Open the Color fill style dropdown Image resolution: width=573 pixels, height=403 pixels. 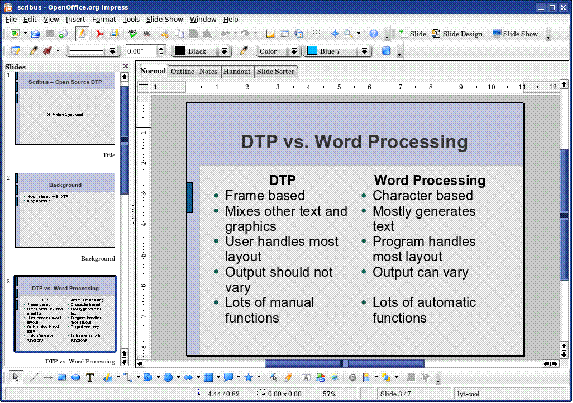pos(294,51)
